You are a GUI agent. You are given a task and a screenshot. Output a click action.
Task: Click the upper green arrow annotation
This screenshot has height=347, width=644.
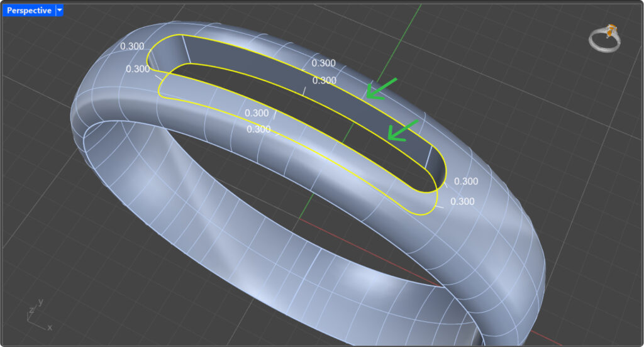[382, 89]
